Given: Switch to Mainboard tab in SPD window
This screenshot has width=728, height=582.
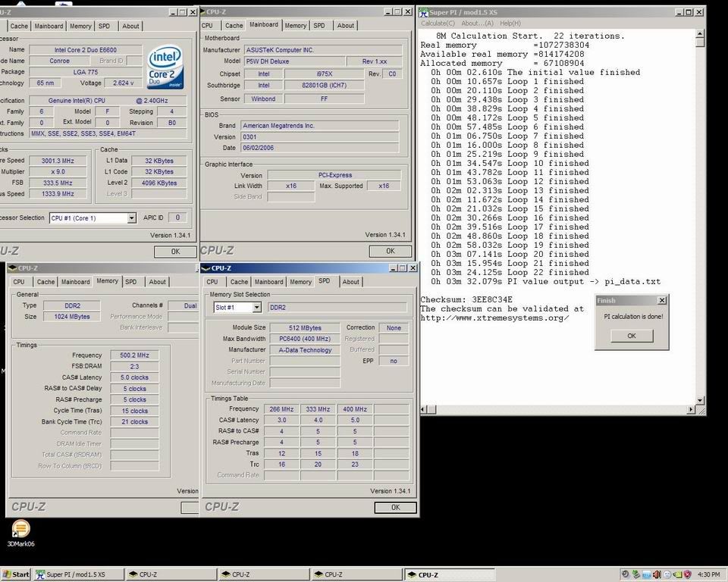Looking at the screenshot, I should point(268,282).
